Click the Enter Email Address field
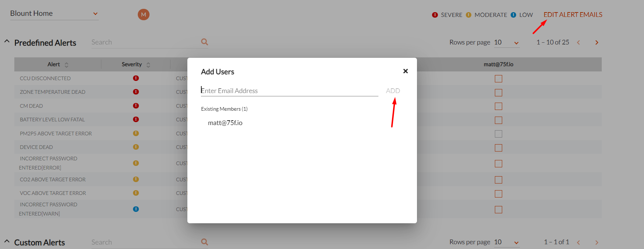Viewport: 644px width, 249px height. 289,91
